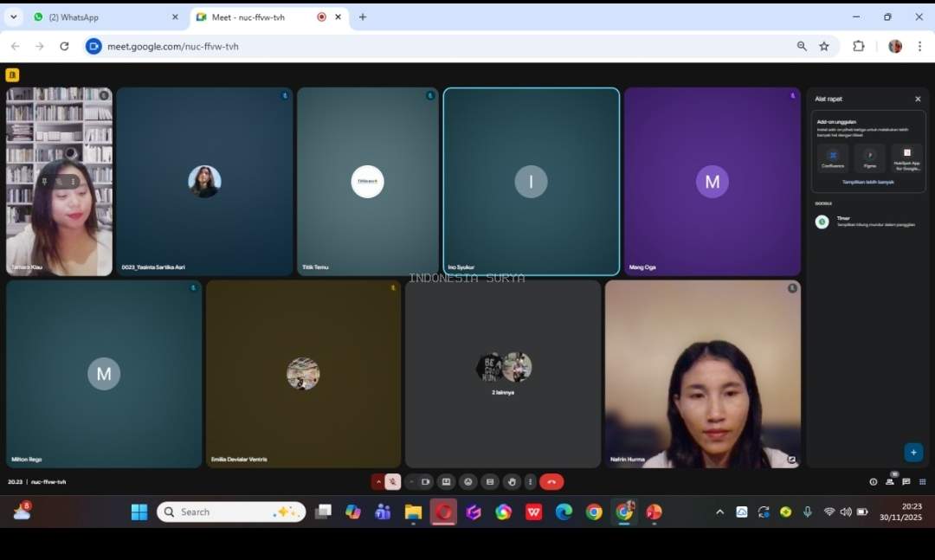Click the meeting tools activities icon
Image resolution: width=935 pixels, height=560 pixels.
[x=923, y=482]
